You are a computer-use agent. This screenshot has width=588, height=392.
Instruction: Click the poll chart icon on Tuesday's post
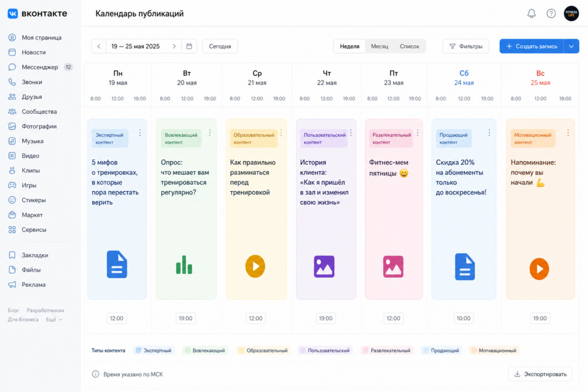click(x=184, y=265)
